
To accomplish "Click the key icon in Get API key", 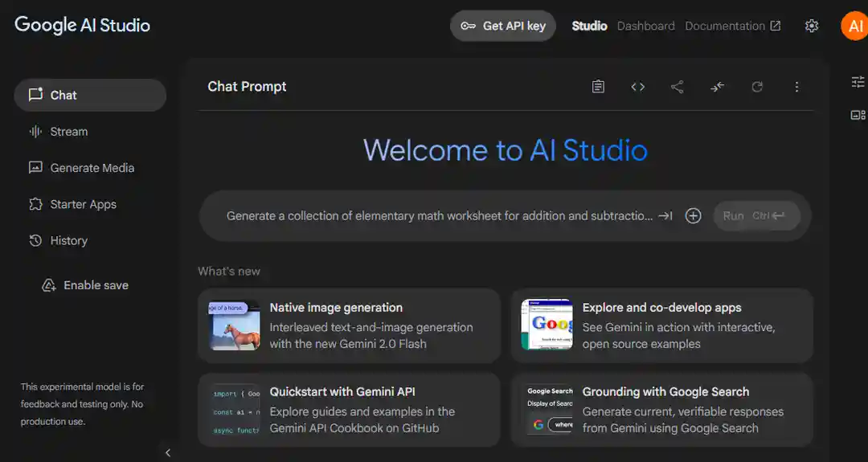I will [x=468, y=26].
